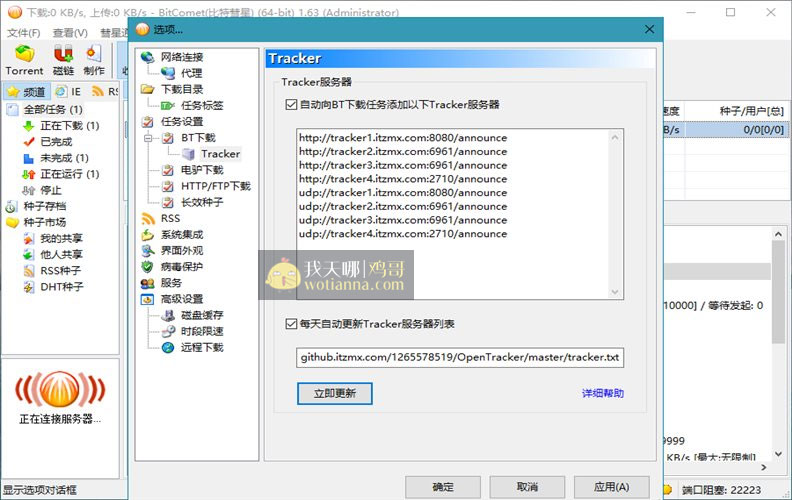
Task: Open 病毒保护 shield icon in options
Action: click(x=148, y=267)
